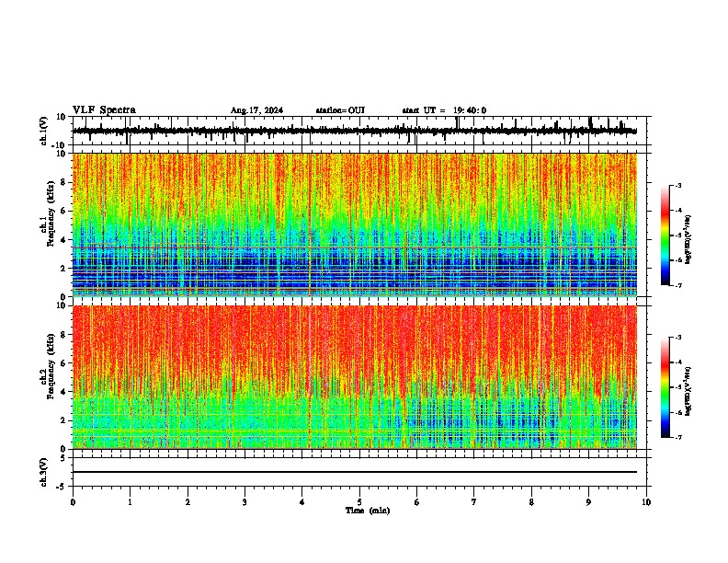Select the date text 'Aug.17, 2024'
728x563 pixels.
point(256,110)
